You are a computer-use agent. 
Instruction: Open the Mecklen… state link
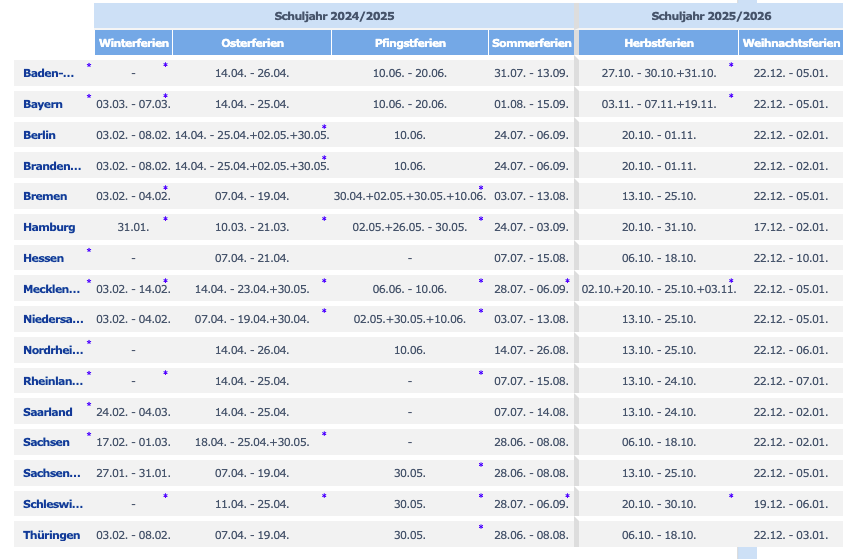[x=52, y=289]
